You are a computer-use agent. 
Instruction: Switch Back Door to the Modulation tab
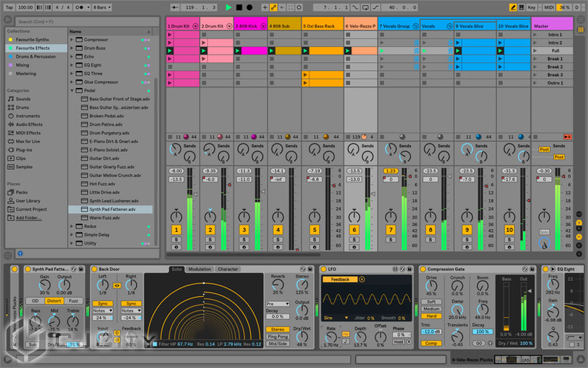click(x=200, y=269)
